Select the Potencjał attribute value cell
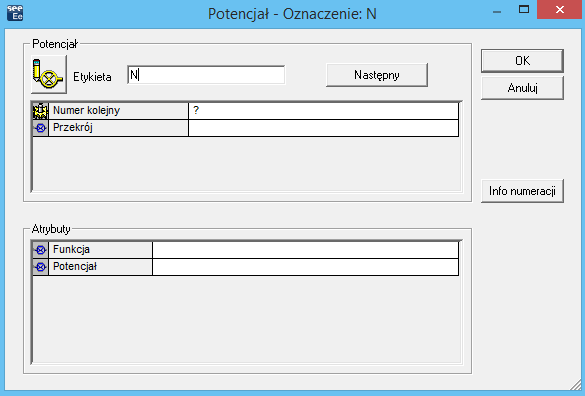Viewport: 585px width, 396px height. (306, 267)
